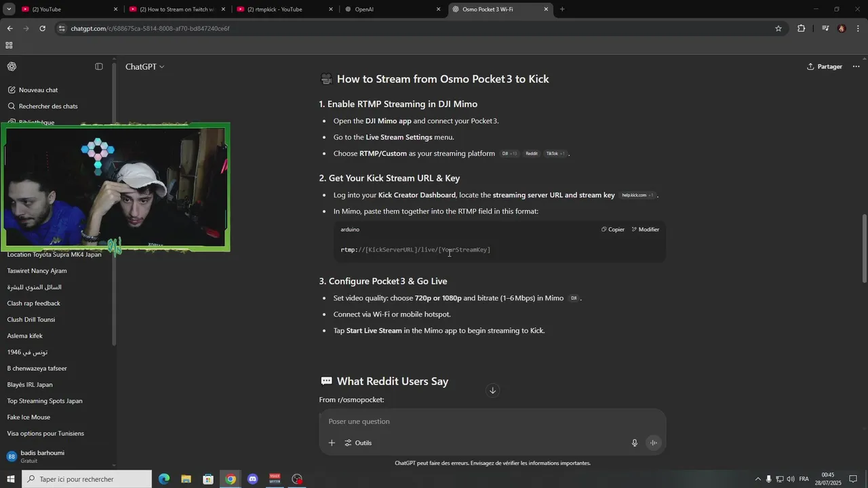Open Voicemeeter from the taskbar
This screenshot has width=868, height=488.
coord(275,479)
